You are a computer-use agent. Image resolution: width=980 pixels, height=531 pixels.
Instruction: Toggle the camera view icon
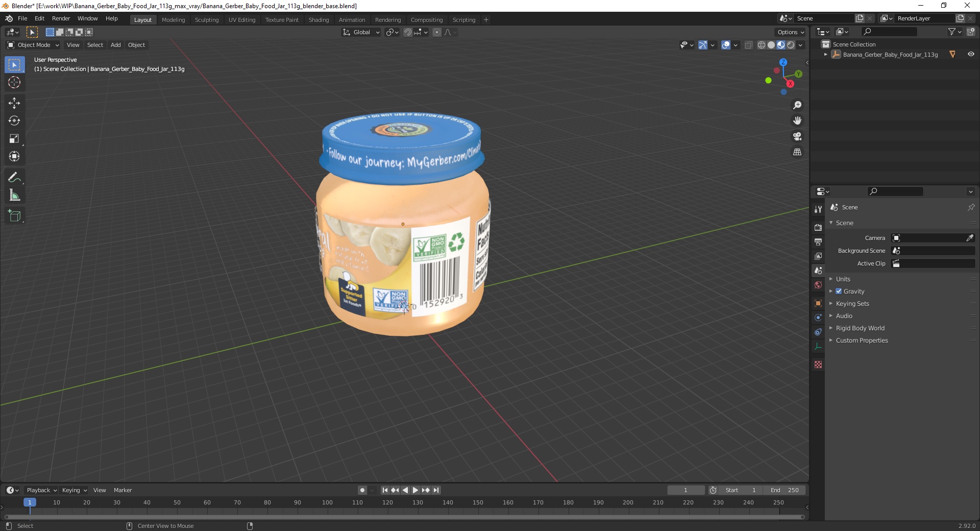(x=797, y=137)
